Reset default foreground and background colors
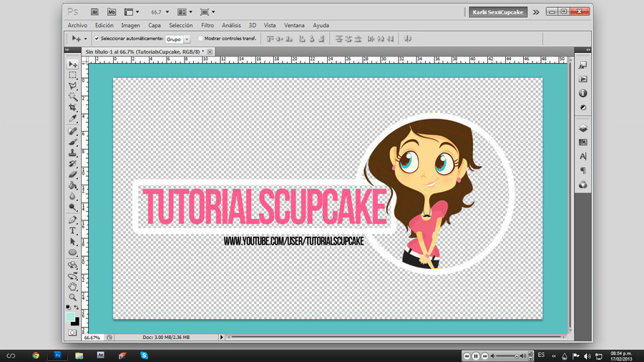Screen dimensions: 644x362 68,307
